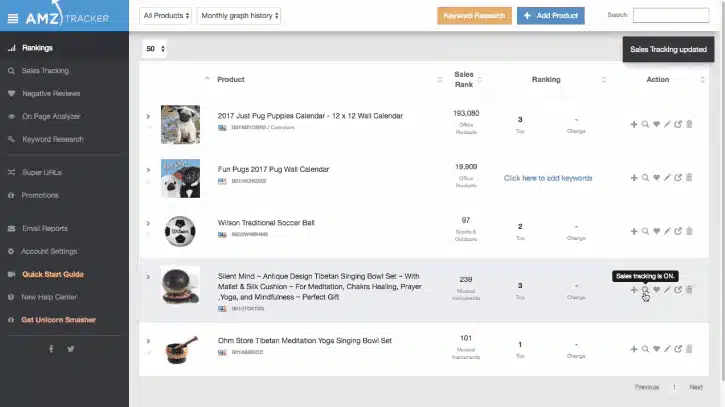Screen dimensions: 725x407
Task: Open the New Help Center link
Action: tap(49, 297)
